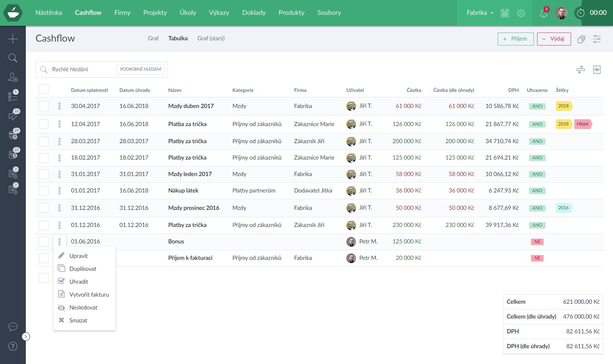
Task: Open row menu for Platba za trička
Action: 59,124
